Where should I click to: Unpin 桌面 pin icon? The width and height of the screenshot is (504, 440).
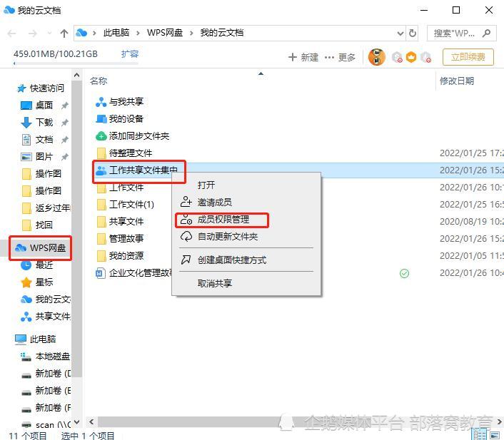click(x=65, y=106)
